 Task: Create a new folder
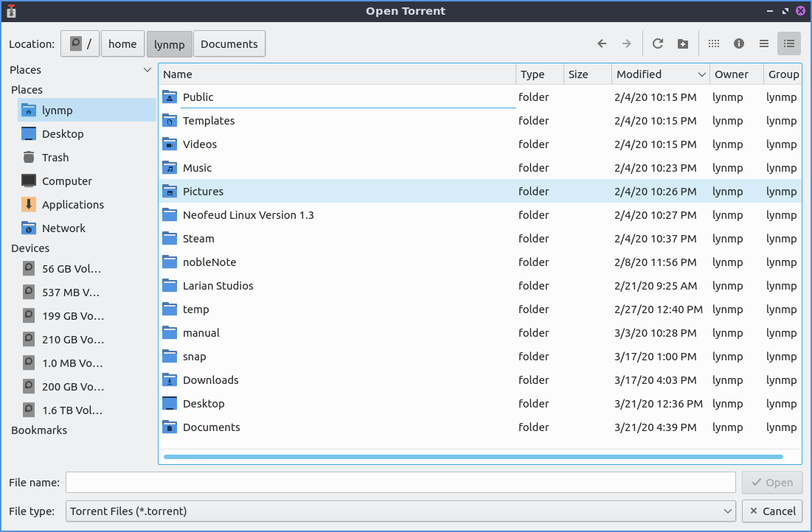[683, 44]
